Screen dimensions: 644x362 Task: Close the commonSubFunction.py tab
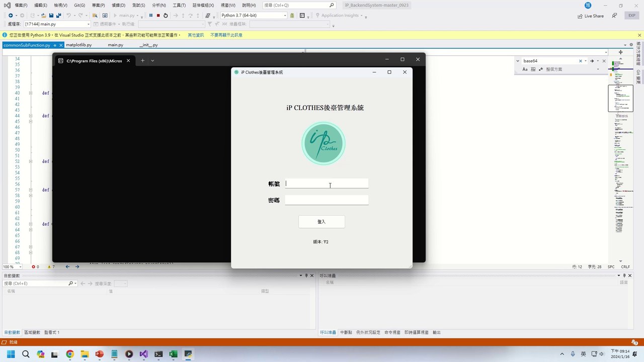60,45
